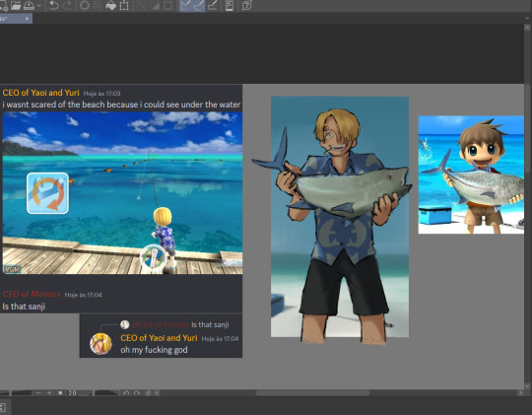The height and width of the screenshot is (415, 532).
Task: Toggle Snap to Grid
Action: (x=213, y=6)
